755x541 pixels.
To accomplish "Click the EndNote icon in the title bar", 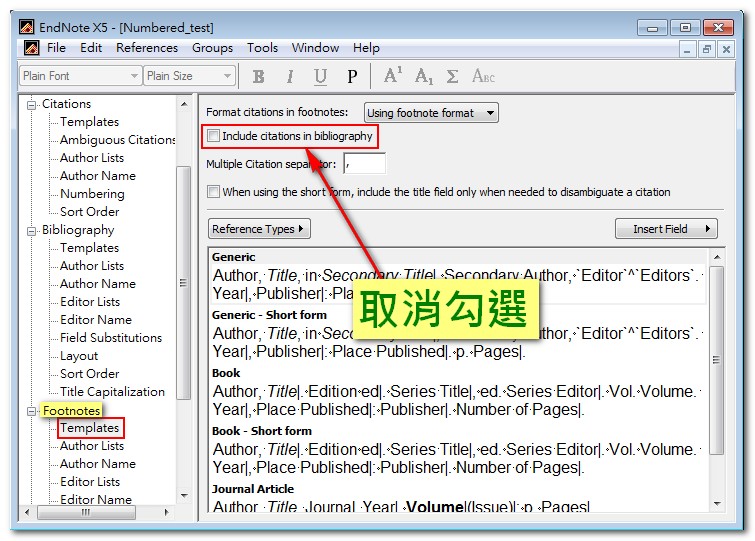I will click(26, 27).
